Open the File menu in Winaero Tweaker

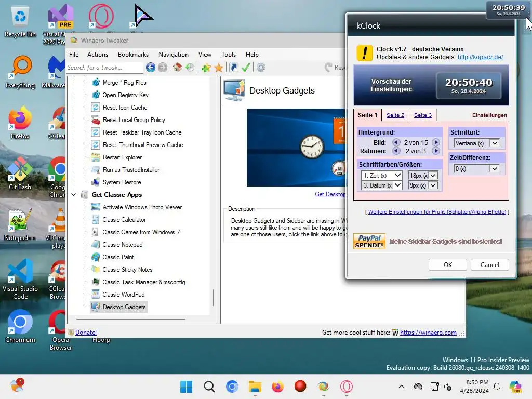[74, 54]
